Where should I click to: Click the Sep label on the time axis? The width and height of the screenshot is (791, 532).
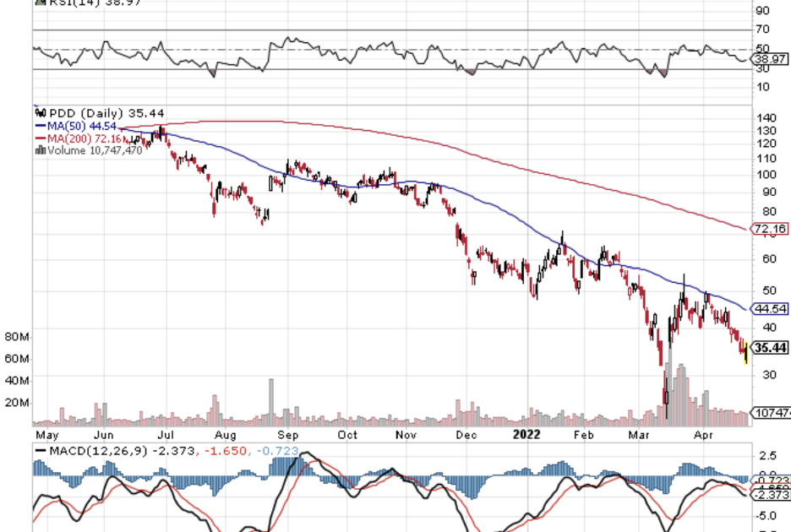289,435
